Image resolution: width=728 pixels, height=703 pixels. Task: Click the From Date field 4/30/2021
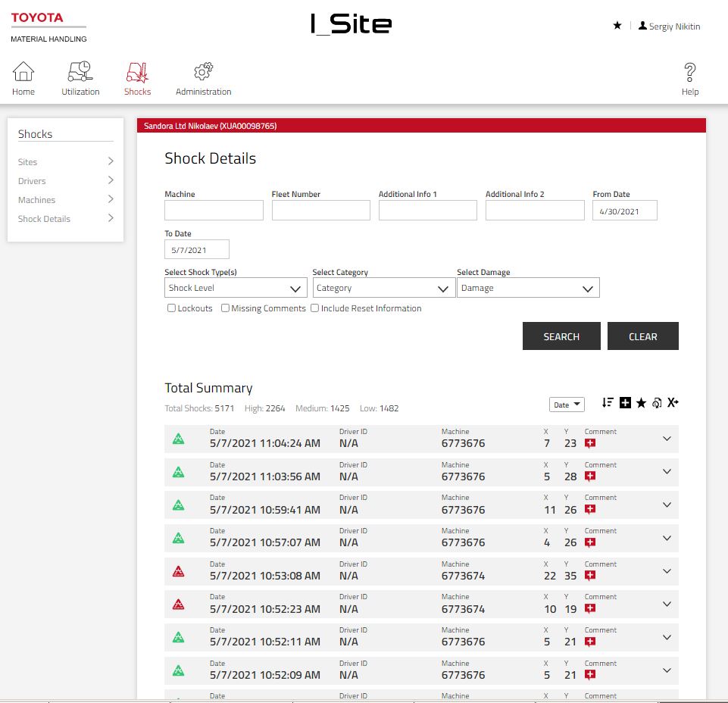coord(624,211)
